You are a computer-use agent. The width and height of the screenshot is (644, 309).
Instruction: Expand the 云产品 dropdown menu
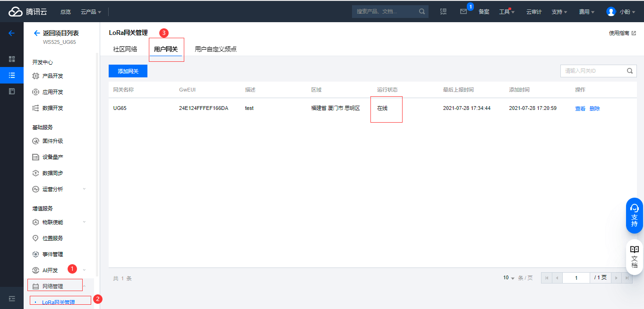coord(91,12)
